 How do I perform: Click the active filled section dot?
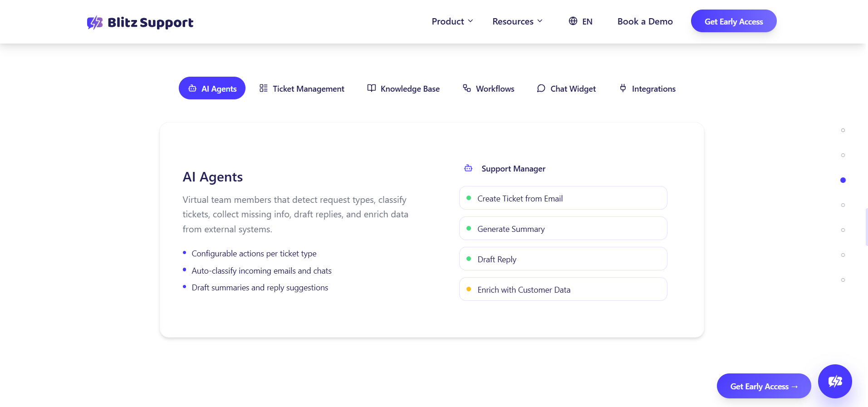843,180
